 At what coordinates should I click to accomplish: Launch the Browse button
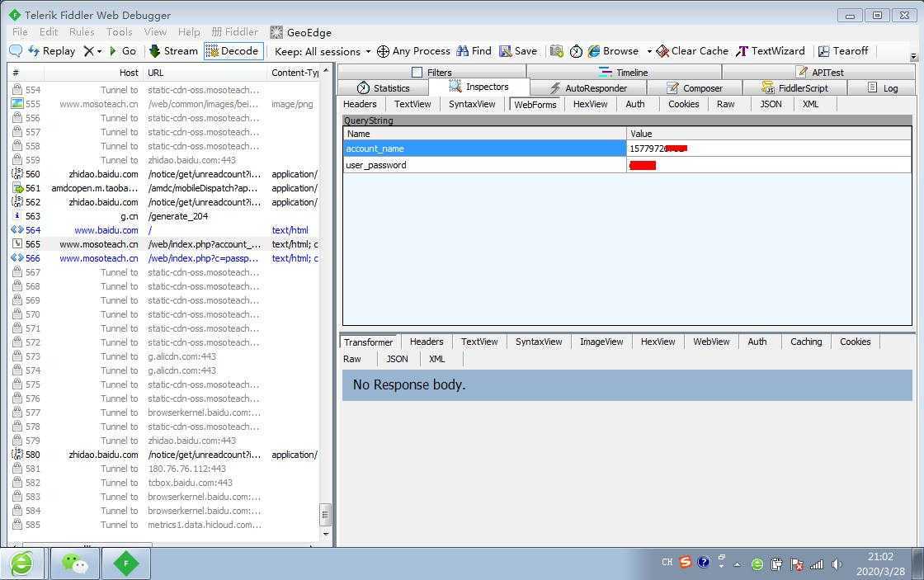coord(613,51)
